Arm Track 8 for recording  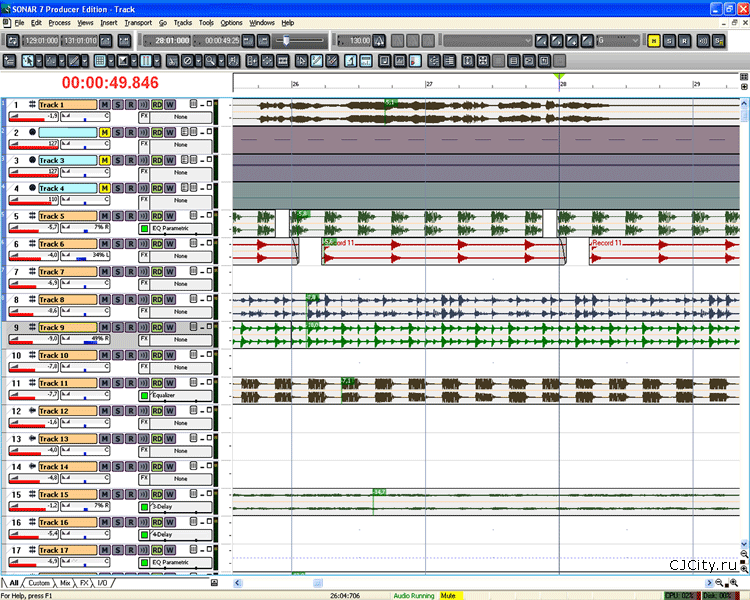[x=131, y=300]
